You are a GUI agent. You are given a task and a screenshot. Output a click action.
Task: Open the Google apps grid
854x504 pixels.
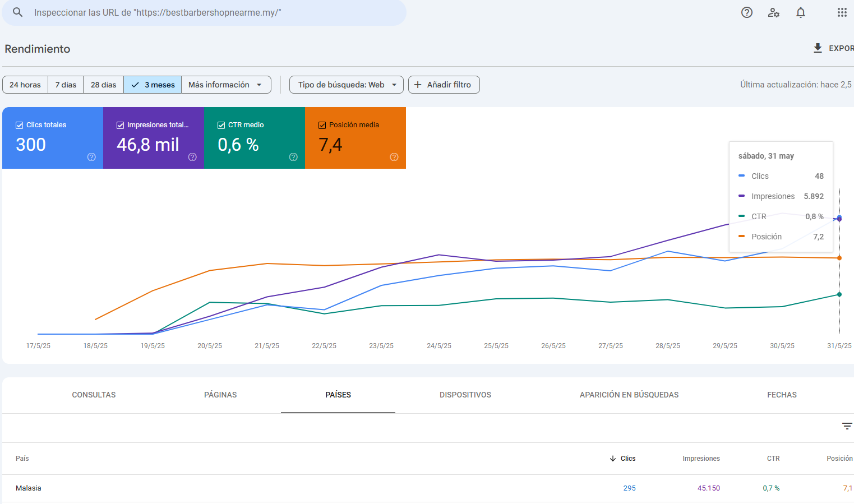(x=842, y=12)
